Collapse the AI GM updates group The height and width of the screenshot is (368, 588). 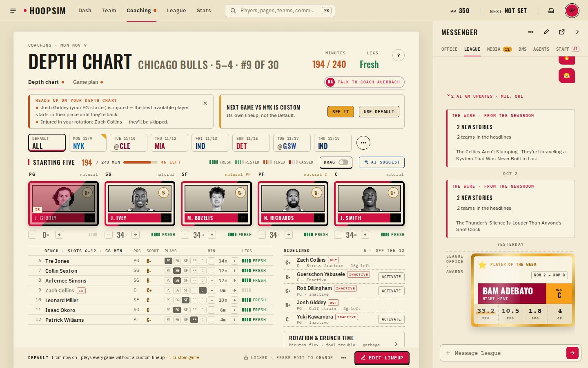485,96
